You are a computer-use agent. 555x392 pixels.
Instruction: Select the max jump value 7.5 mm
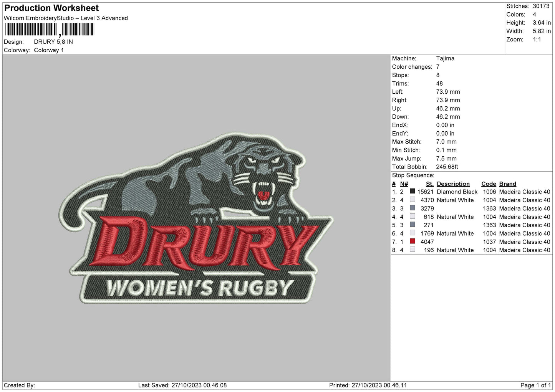(x=446, y=159)
